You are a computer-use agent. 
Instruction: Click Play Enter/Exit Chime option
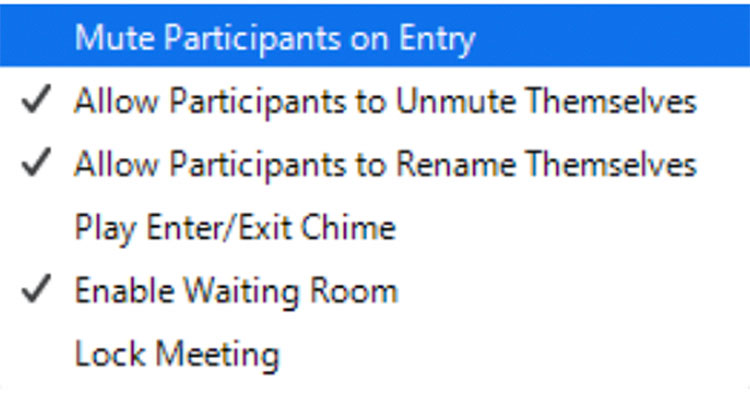(x=235, y=228)
